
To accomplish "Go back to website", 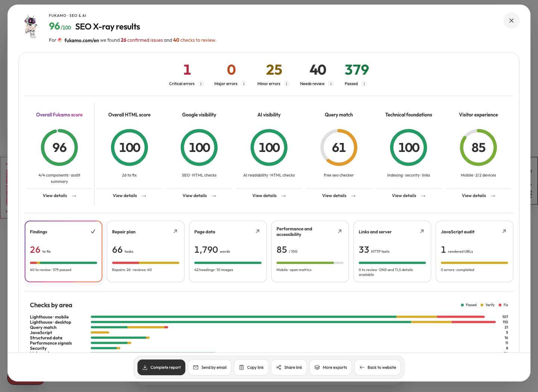I will pyautogui.click(x=378, y=367).
